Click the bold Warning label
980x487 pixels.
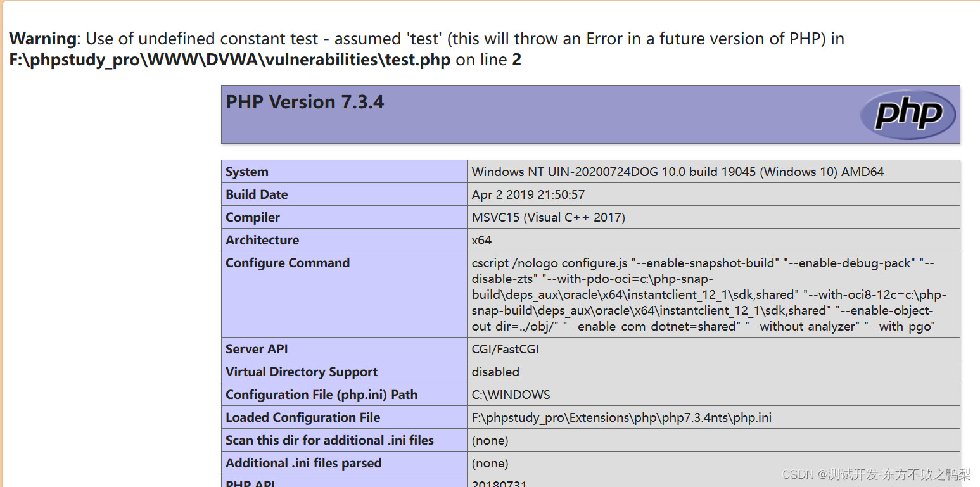[42, 39]
